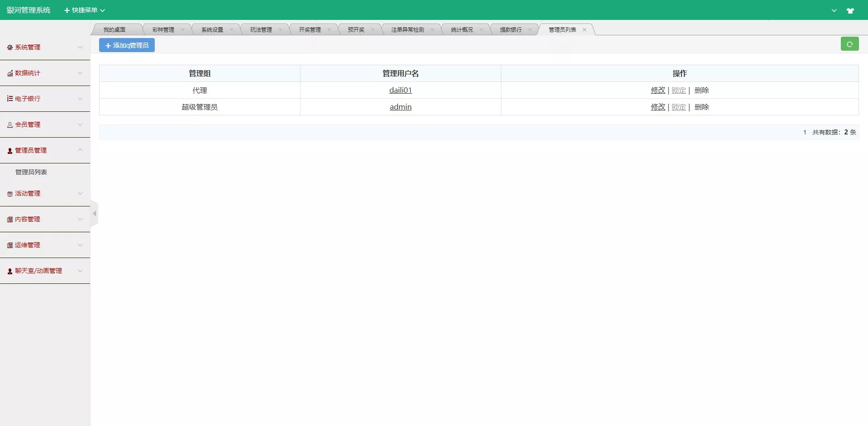Click the 添加q管理员 button
The height and width of the screenshot is (426, 868).
click(x=126, y=45)
